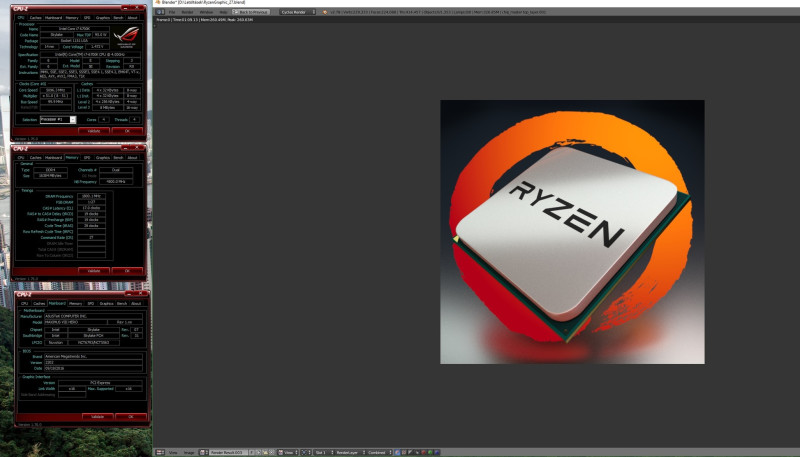Click the American Megatrends BIOS brand field

(x=93, y=357)
